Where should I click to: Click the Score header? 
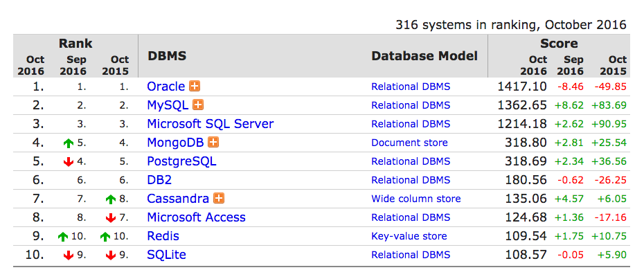click(x=559, y=43)
